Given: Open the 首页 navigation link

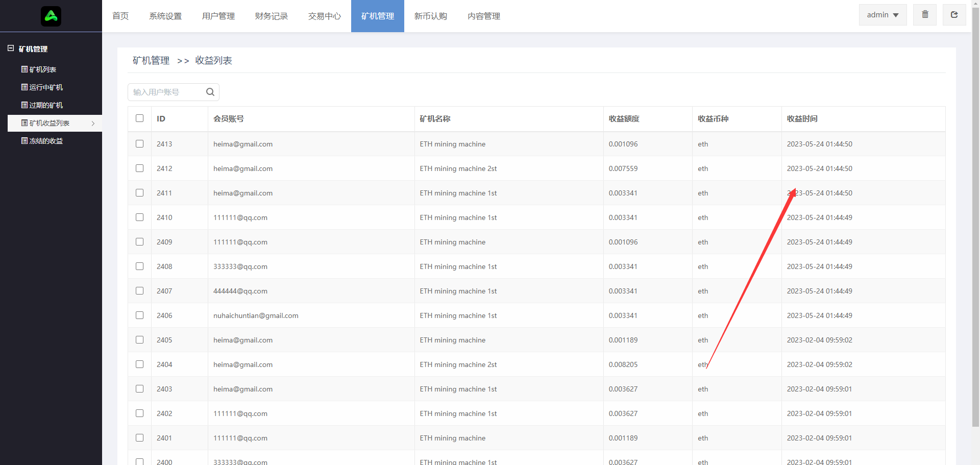Looking at the screenshot, I should click(120, 16).
